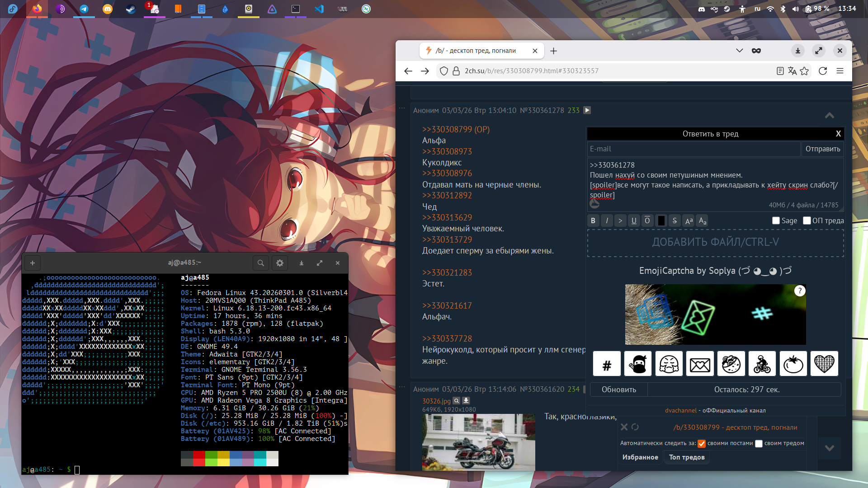Viewport: 868px width, 488px height.
Task: Switch to the Топ тредов tab
Action: [687, 457]
